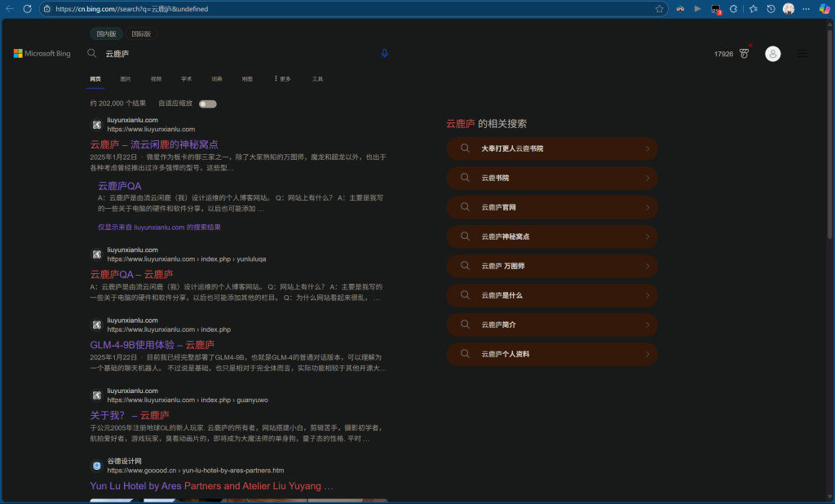Click the favicon of the first liuyunxianlu.com result
The image size is (835, 504).
point(96,125)
